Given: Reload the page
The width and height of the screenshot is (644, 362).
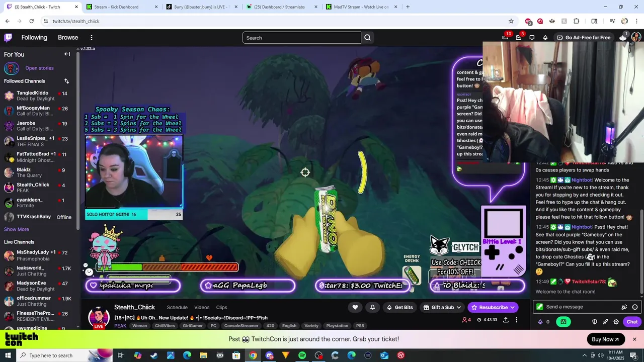Looking at the screenshot, I should (x=31, y=21).
